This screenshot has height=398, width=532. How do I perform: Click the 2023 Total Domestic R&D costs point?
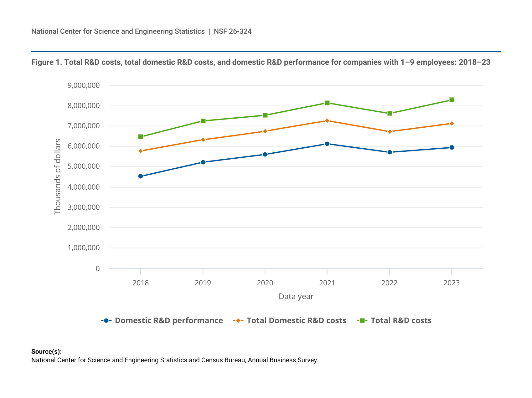pos(452,124)
